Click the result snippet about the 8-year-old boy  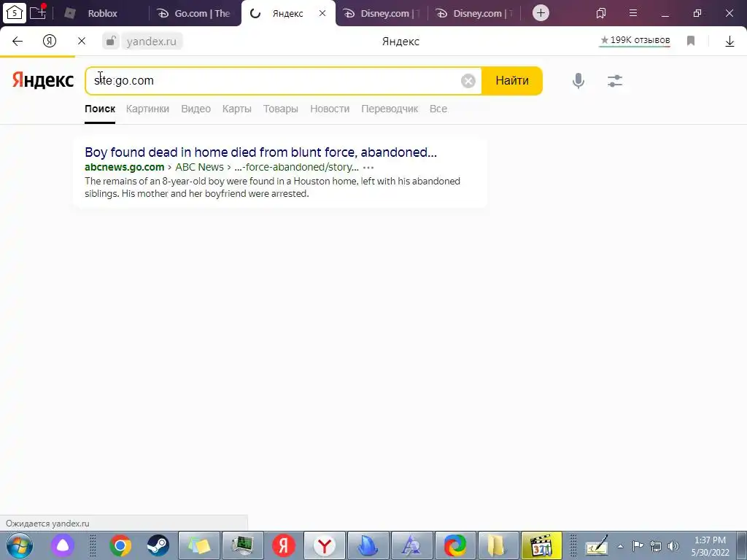(x=273, y=187)
